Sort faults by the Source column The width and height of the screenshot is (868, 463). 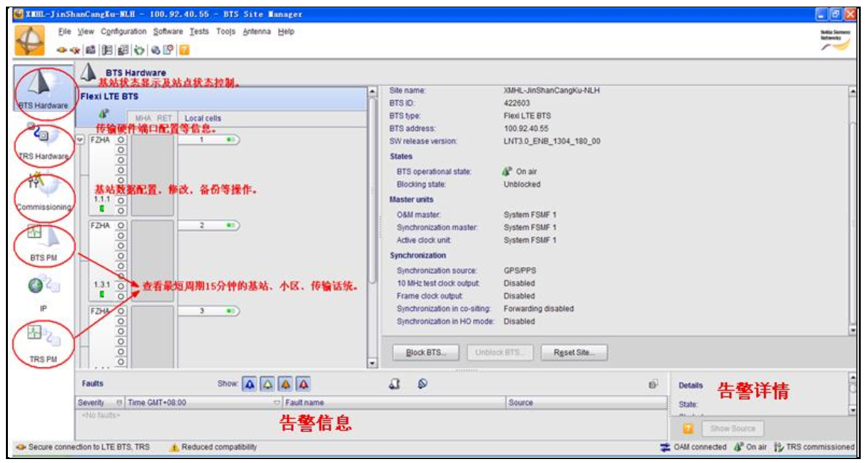tap(587, 402)
